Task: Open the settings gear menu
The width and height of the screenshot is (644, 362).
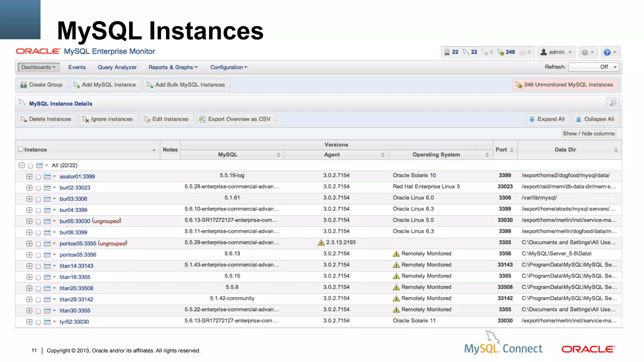Action: 588,52
